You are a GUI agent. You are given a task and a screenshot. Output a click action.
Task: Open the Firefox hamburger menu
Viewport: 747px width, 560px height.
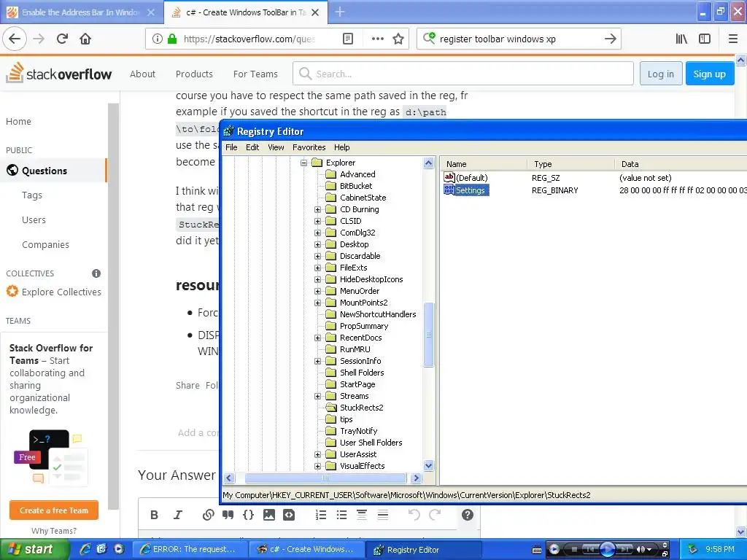point(733,39)
